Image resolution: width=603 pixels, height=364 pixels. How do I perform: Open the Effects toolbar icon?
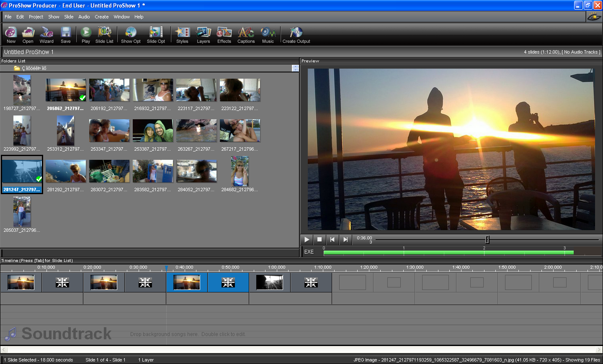pos(224,35)
